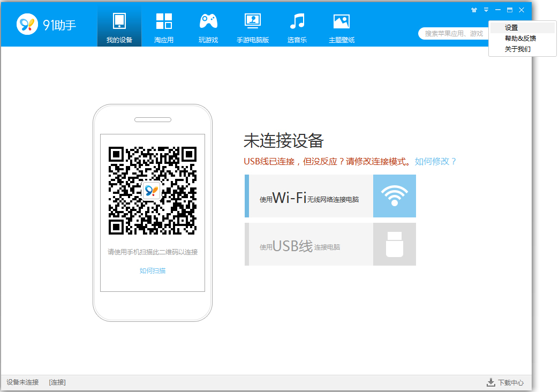The height and width of the screenshot is (392, 559).
Task: Open the 我的设备 device panel
Action: [x=119, y=26]
